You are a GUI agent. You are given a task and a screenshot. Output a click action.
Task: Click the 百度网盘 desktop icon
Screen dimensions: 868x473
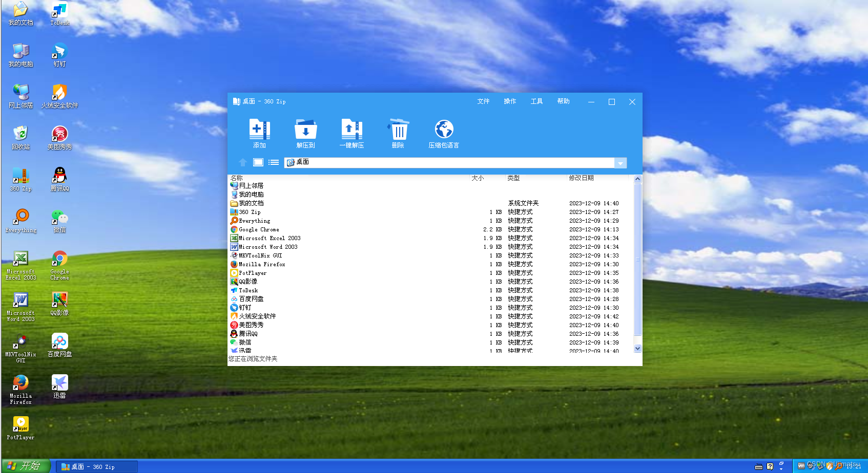(x=60, y=346)
